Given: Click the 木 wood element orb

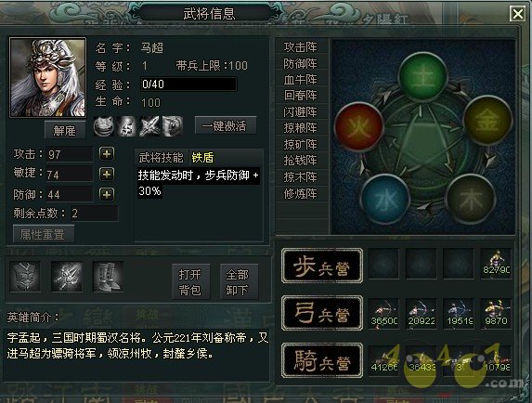Looking at the screenshot, I should [471, 198].
